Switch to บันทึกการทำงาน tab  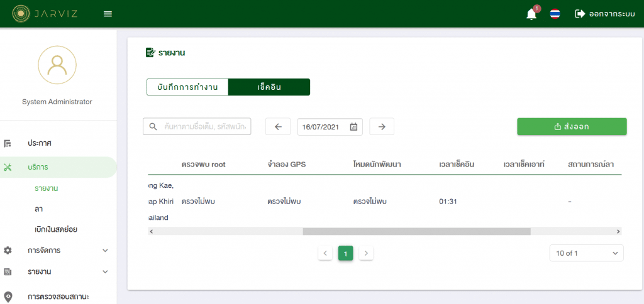[x=187, y=87]
